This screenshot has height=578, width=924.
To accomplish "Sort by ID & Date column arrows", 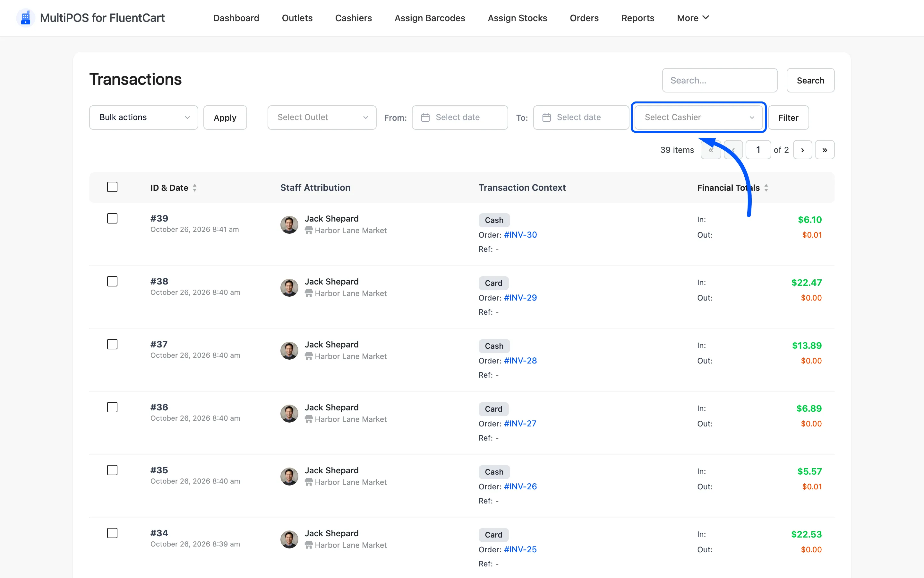I will tap(195, 188).
